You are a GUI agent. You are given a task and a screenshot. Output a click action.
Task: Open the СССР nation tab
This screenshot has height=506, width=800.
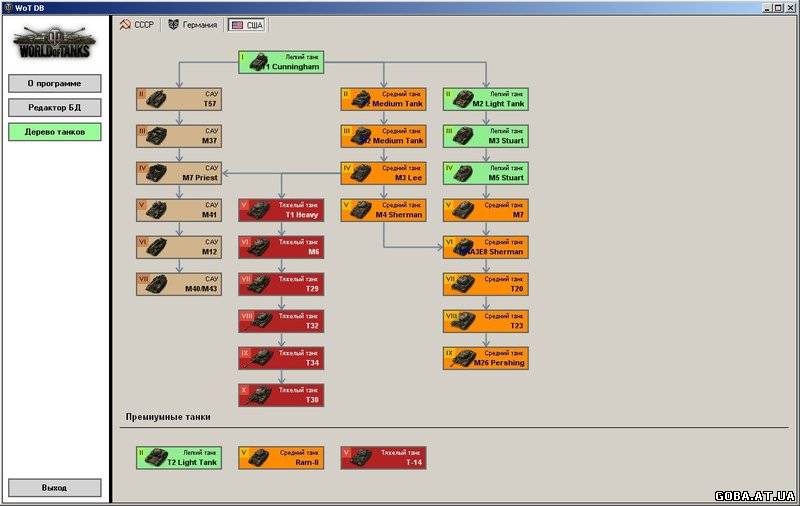(137, 24)
